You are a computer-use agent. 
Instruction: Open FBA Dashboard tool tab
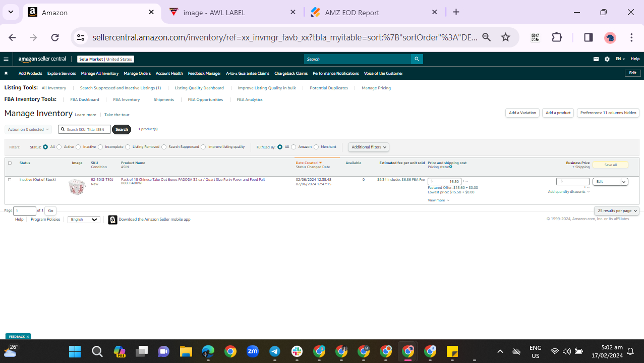point(85,99)
